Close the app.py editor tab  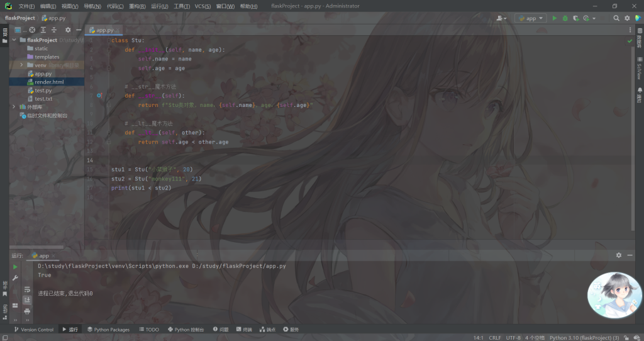[x=118, y=30]
